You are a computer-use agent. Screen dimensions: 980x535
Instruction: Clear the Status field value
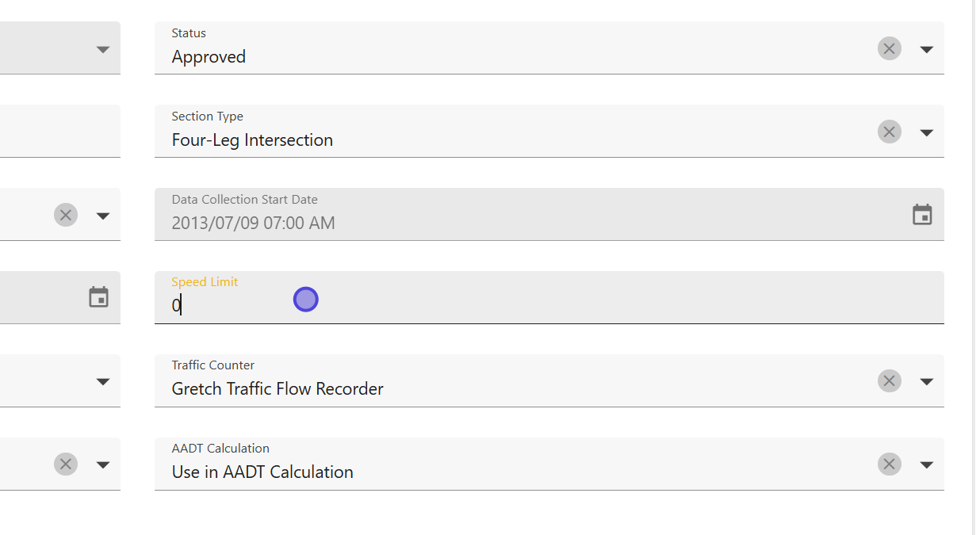click(x=889, y=49)
